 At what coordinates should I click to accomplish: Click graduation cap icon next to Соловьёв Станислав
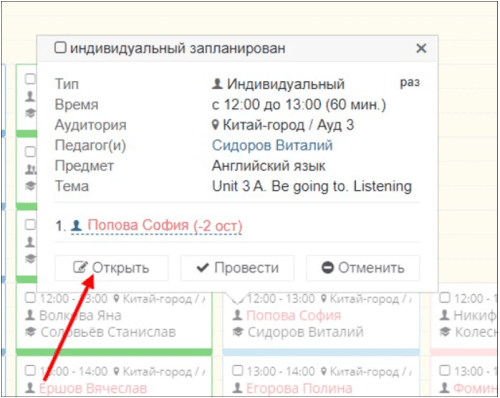coord(30,332)
